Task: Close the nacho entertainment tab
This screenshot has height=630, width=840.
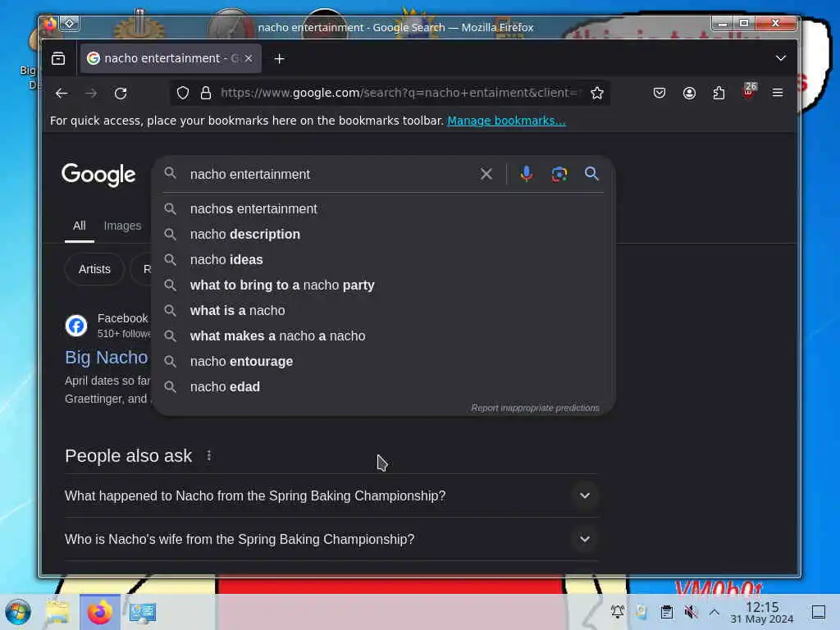Action: [x=249, y=58]
